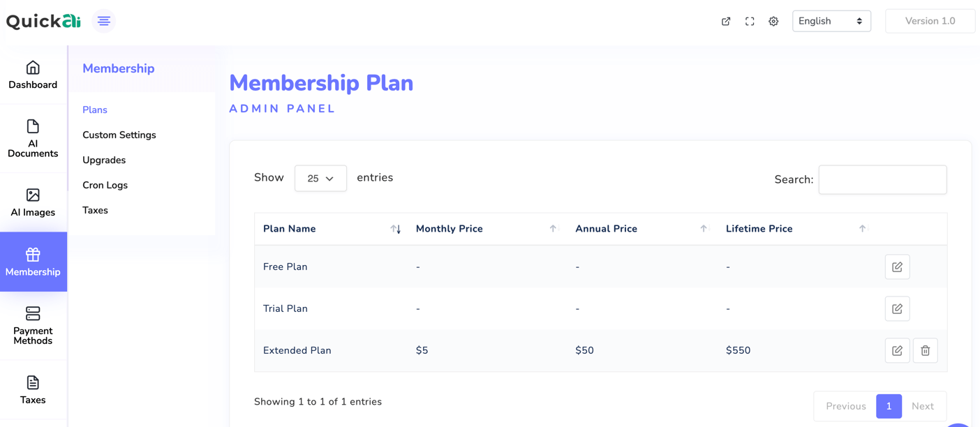Expand the 25 entries dropdown
The image size is (980, 427).
click(x=320, y=179)
